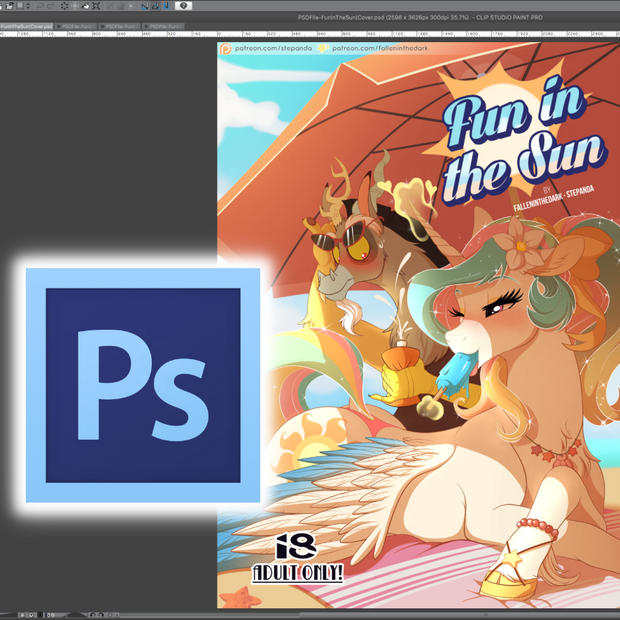Screen dimensions: 620x620
Task: Toggle Snap to Special Ruler
Action: 155,6
